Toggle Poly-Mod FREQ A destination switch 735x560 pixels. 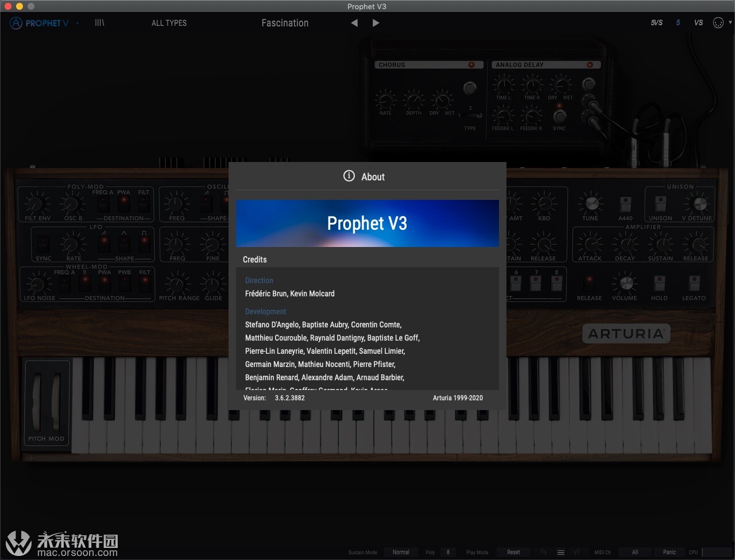tap(103, 203)
